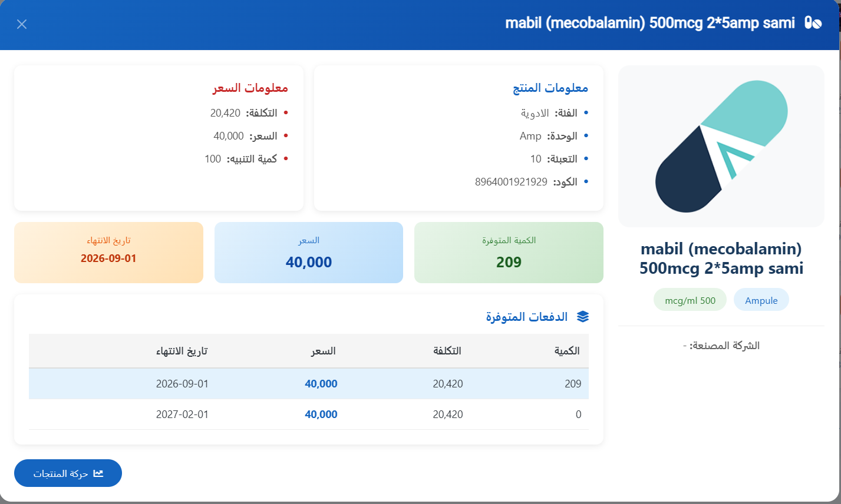
Task: Click the الفئة value الادوية
Action: click(535, 113)
